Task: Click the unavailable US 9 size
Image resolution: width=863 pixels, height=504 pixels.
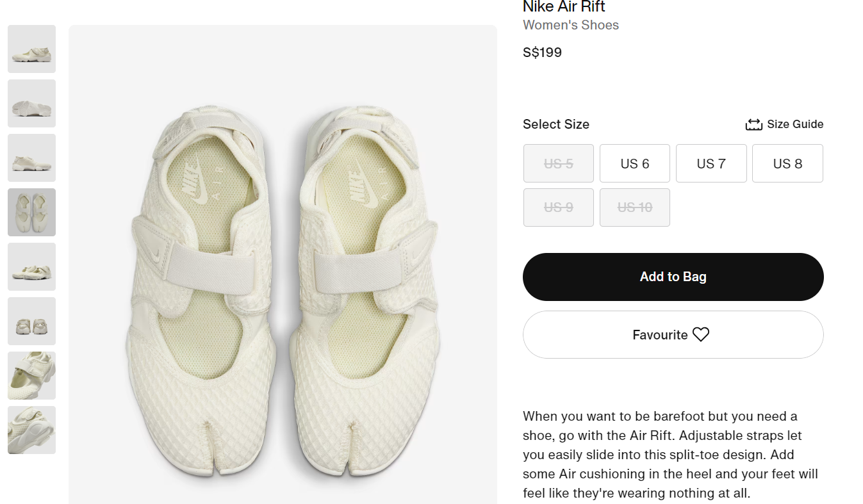Action: 558,207
